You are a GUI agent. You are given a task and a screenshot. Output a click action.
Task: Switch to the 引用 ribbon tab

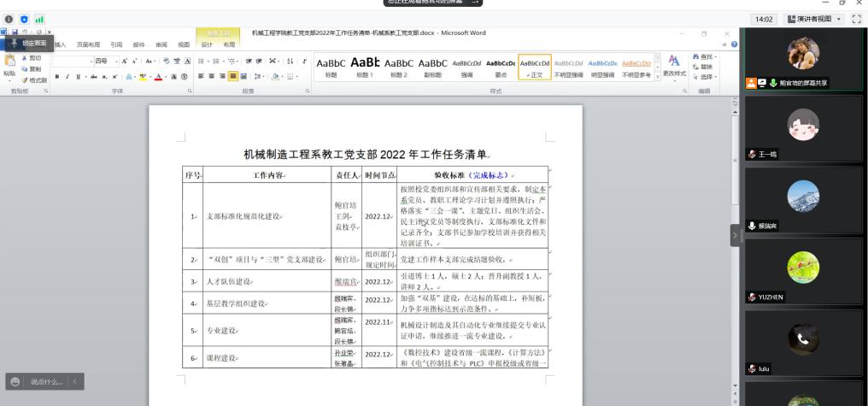click(116, 44)
